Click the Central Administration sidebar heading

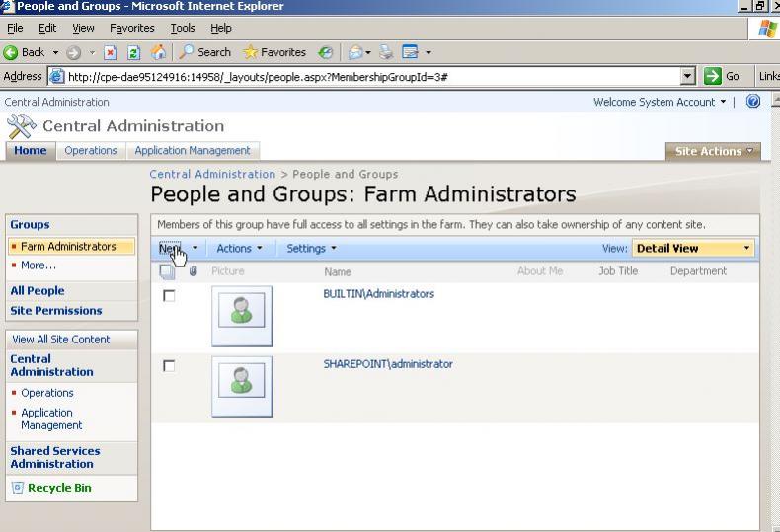click(x=51, y=365)
